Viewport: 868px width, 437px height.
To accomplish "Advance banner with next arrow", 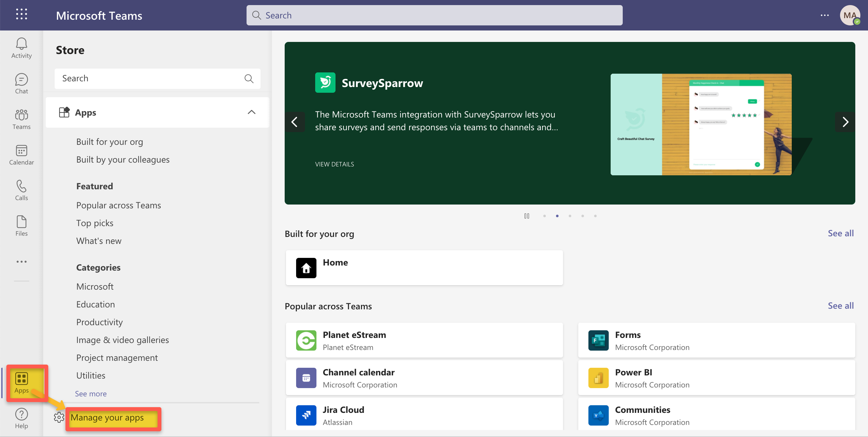I will pos(845,122).
